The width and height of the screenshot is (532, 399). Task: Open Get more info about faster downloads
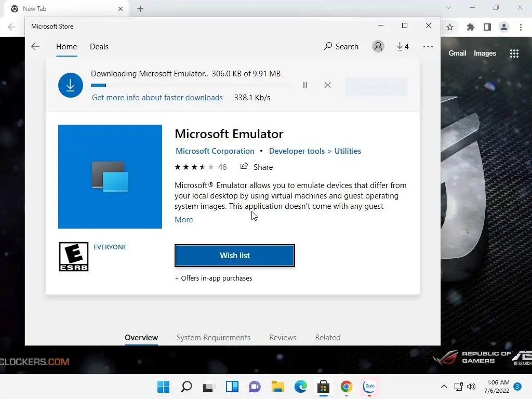(x=157, y=98)
